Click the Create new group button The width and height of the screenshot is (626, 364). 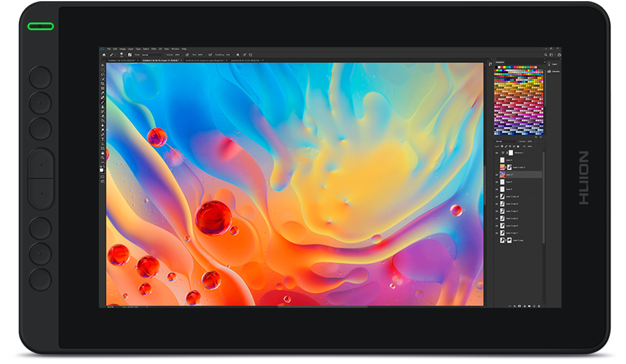pos(529,305)
